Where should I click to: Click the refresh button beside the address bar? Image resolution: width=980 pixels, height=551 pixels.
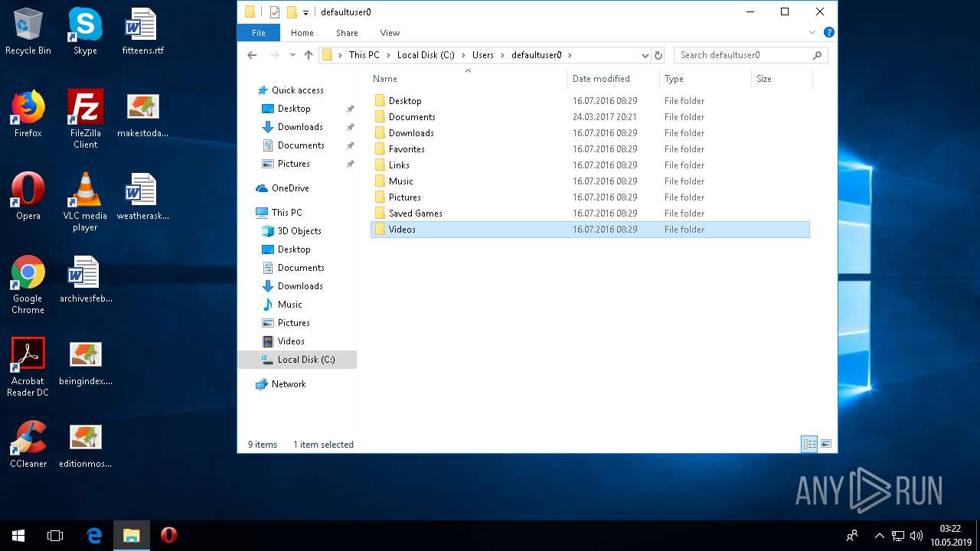[x=658, y=55]
